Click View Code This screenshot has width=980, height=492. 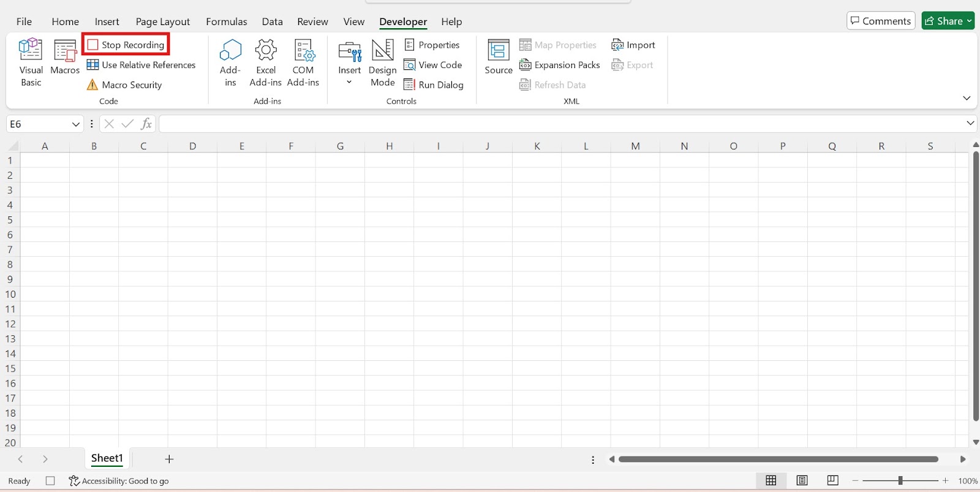[x=433, y=65]
